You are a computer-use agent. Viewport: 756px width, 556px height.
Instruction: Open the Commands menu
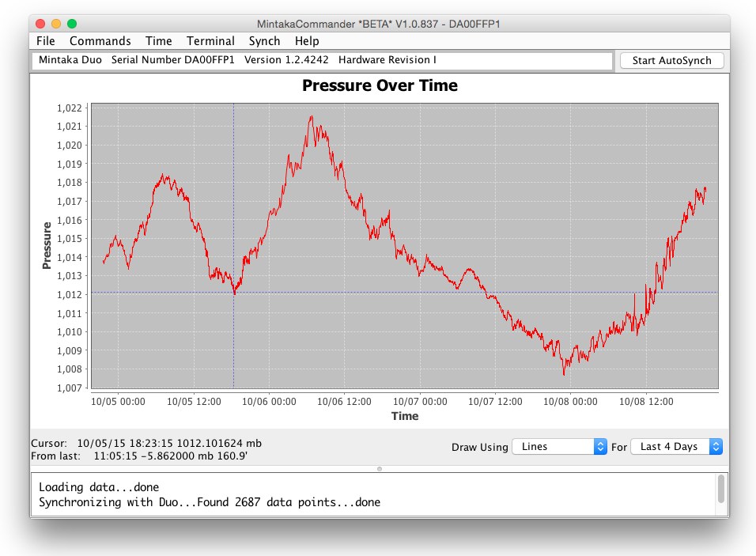[x=100, y=41]
